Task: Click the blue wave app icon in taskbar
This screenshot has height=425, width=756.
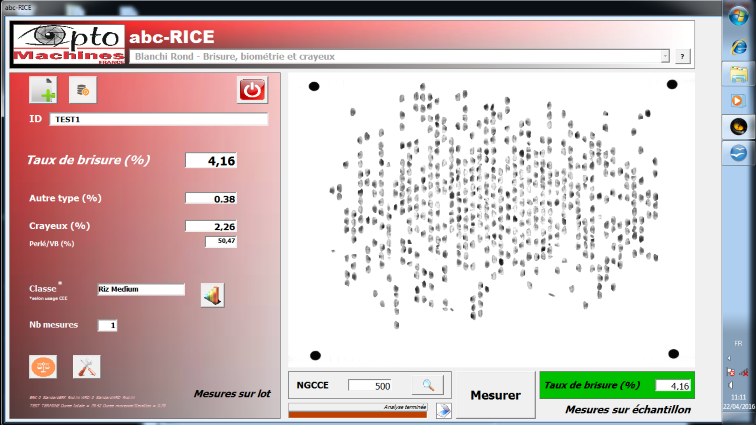Action: pyautogui.click(x=738, y=153)
